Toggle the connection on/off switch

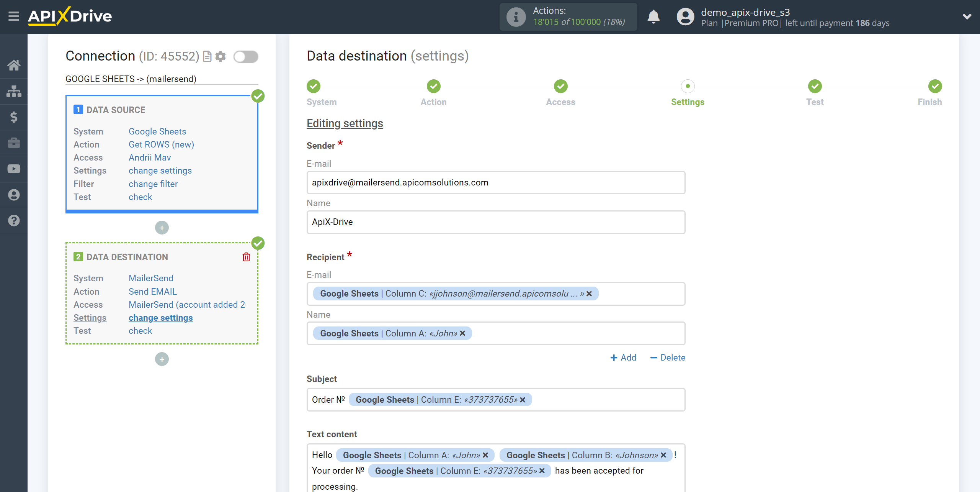[246, 57]
